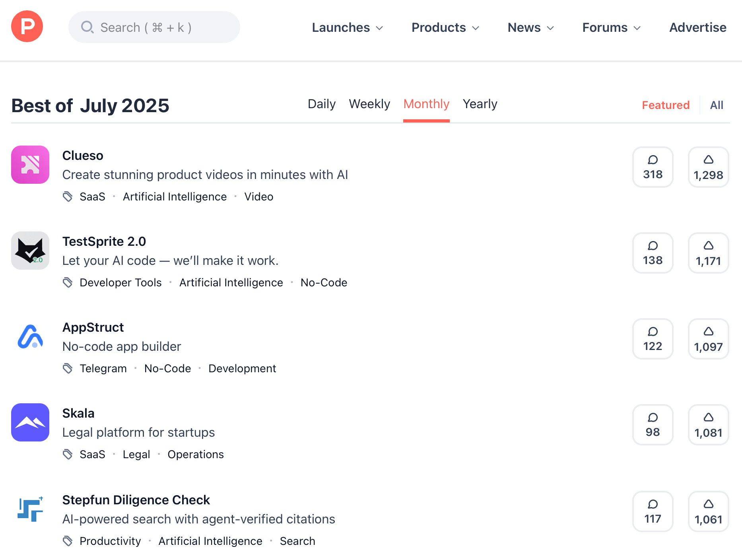View Clueso's 318 comments
Screen dimensions: 742x560
point(653,167)
